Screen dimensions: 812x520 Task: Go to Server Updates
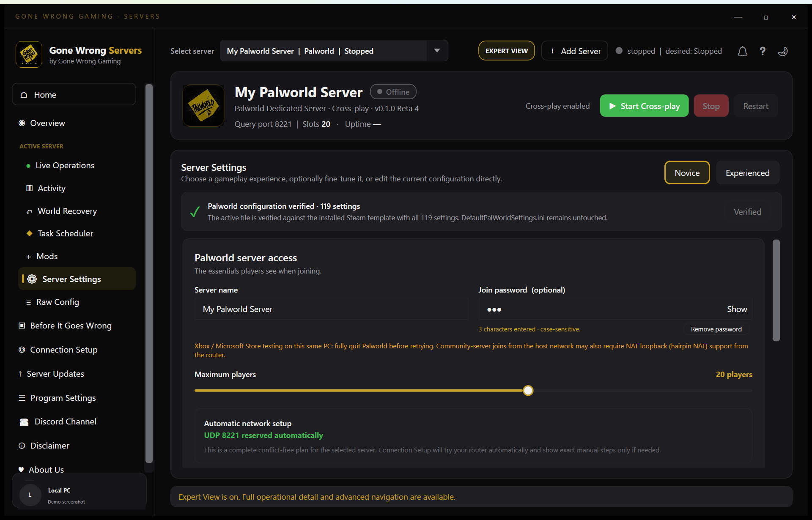point(74,374)
